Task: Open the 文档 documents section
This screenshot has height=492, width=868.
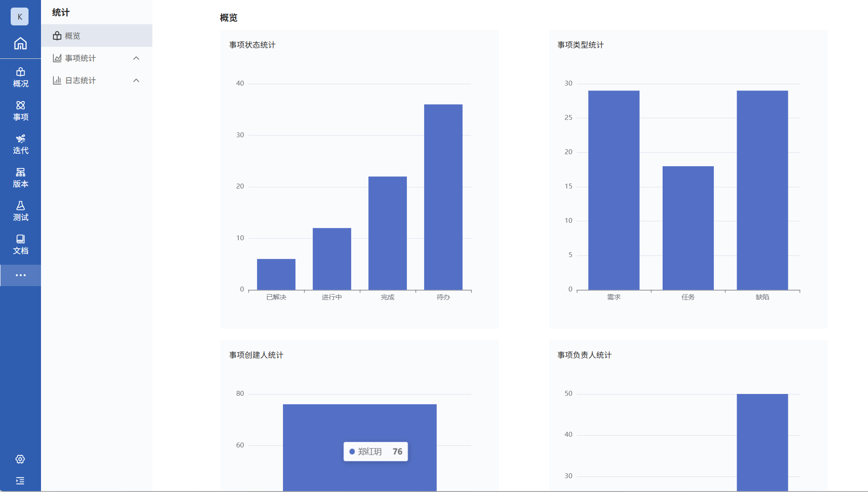Action: pyautogui.click(x=20, y=245)
